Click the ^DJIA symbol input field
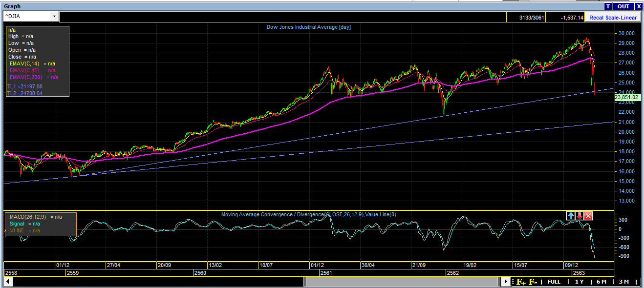 (x=26, y=17)
